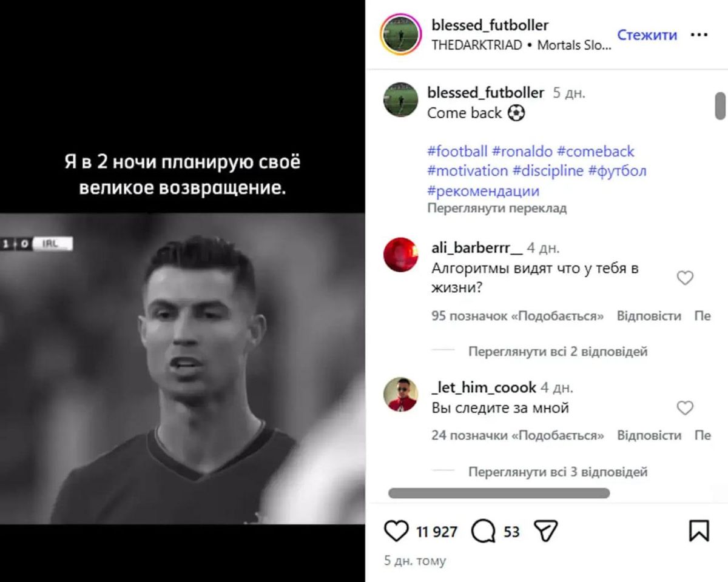Open ali_barberrr__'s profile picture
728x582 pixels.
[400, 255]
